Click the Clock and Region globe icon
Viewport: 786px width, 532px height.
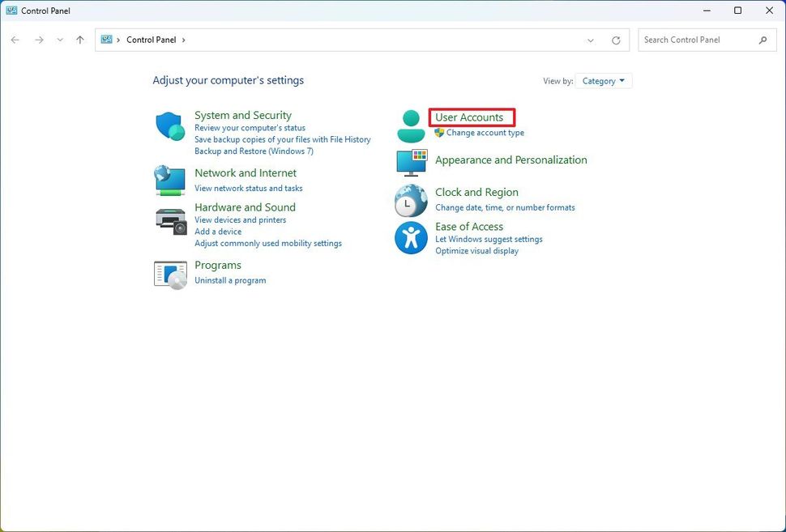pos(411,199)
